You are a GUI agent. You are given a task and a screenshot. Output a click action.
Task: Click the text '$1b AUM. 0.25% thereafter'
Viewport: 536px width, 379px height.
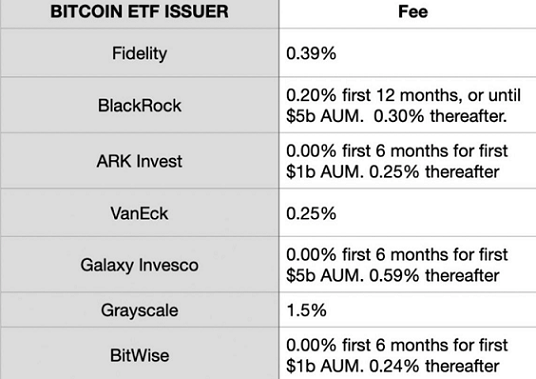393,172
